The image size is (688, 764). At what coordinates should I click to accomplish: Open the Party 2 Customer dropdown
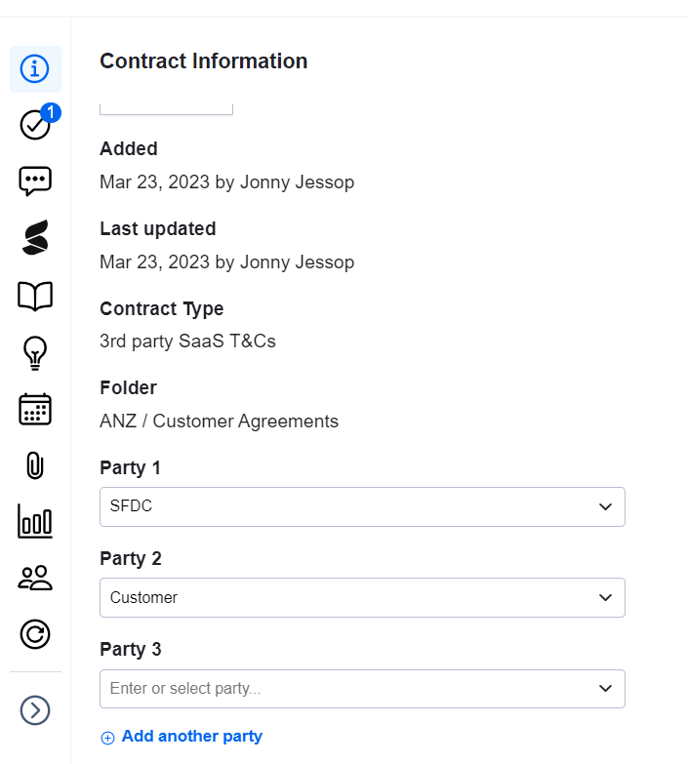(x=362, y=598)
